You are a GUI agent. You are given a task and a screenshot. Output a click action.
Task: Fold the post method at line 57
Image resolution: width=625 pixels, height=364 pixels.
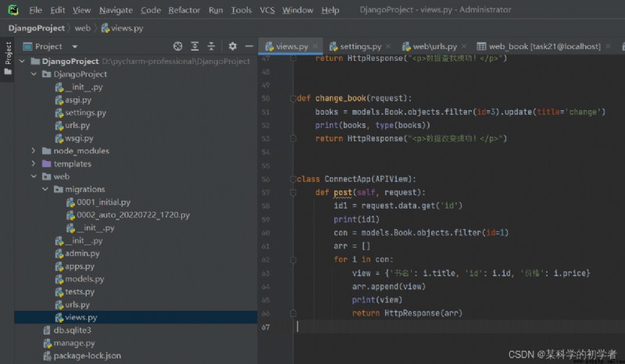293,193
